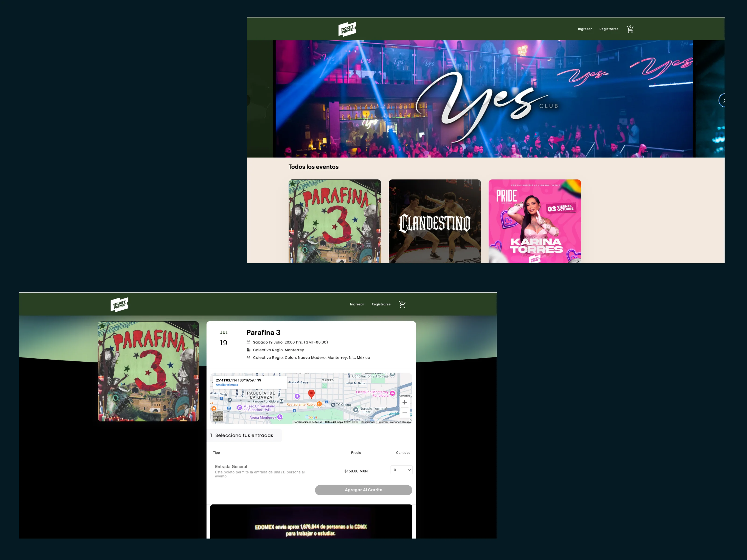Image resolution: width=747 pixels, height=560 pixels.
Task: Open the Parafina 3 event card in the event list
Action: [x=335, y=221]
